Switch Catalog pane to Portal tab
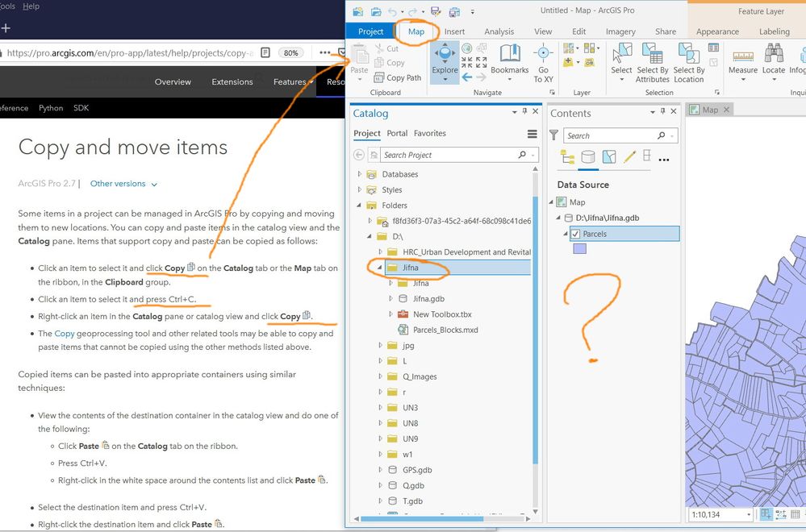806x532 pixels. 397,133
